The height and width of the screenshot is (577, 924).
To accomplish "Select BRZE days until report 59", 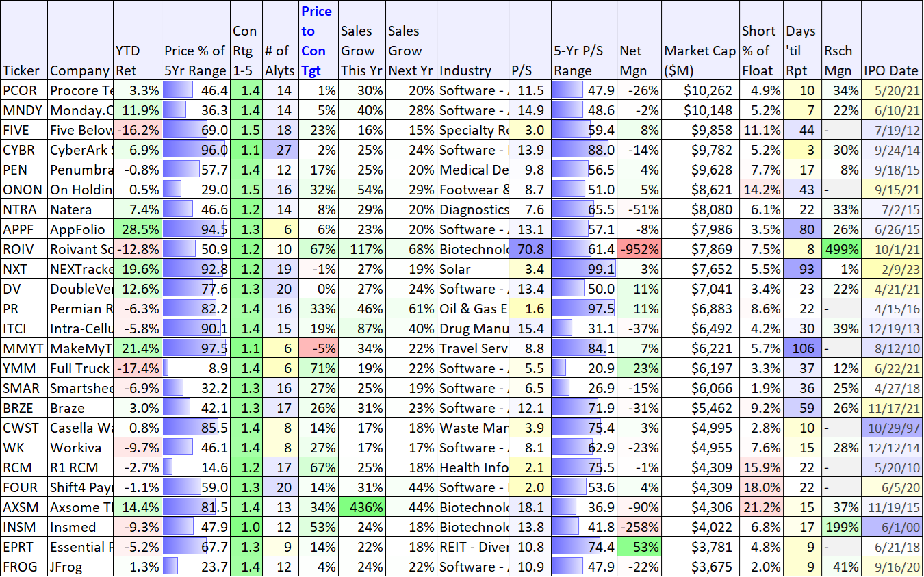I will point(801,408).
